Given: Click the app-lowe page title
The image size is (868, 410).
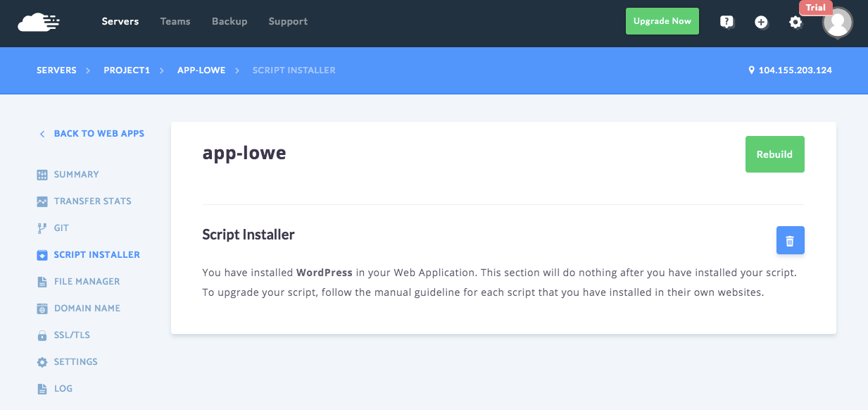Looking at the screenshot, I should 244,154.
